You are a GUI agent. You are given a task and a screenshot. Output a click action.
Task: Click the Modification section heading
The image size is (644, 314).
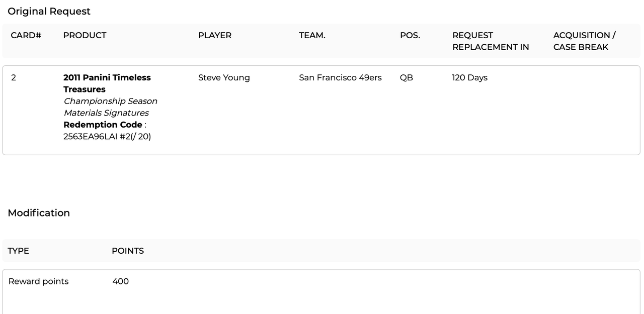pos(39,213)
